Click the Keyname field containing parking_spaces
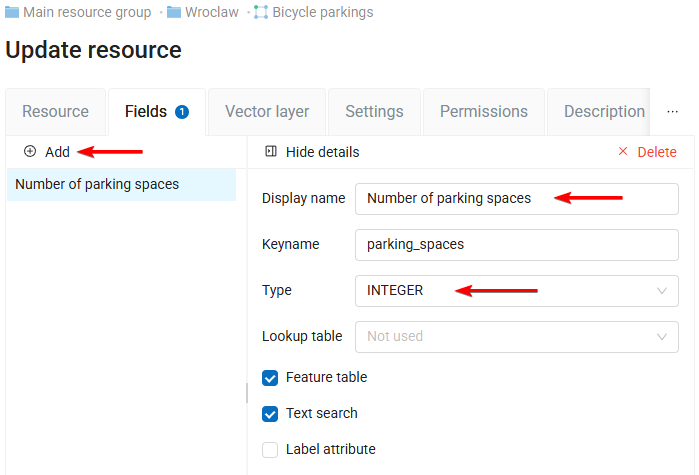Viewport: 699px width, 475px height. click(x=516, y=245)
